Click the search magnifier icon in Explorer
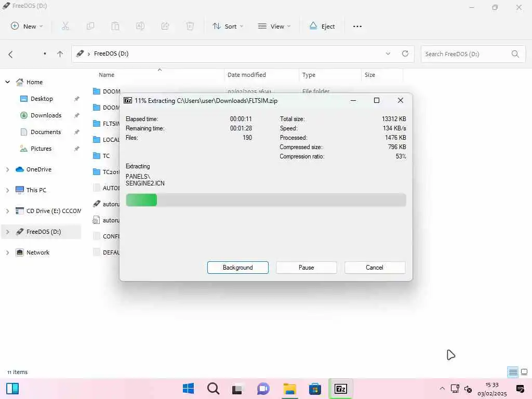This screenshot has width=532, height=399. coord(515,54)
